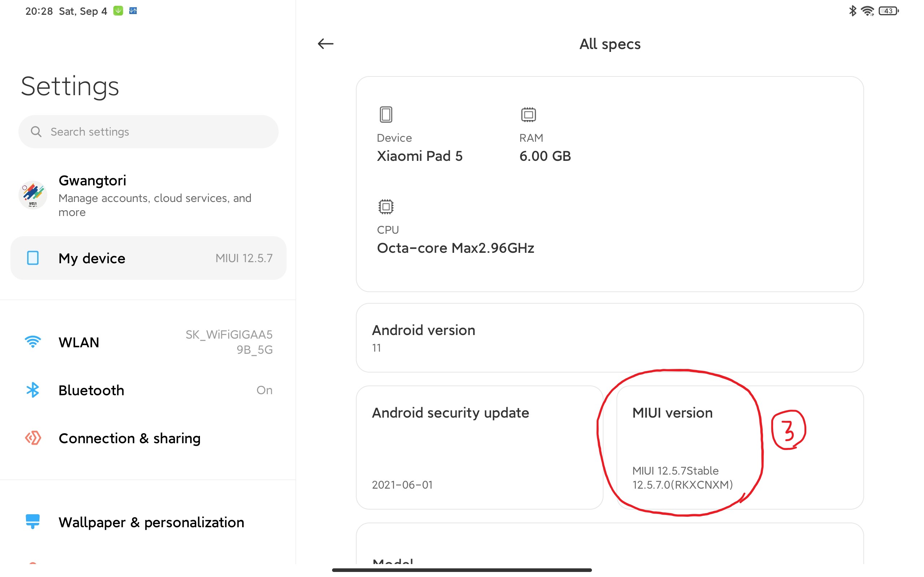Click the Connection & sharing orange icon
This screenshot has width=924, height=577.
(33, 438)
